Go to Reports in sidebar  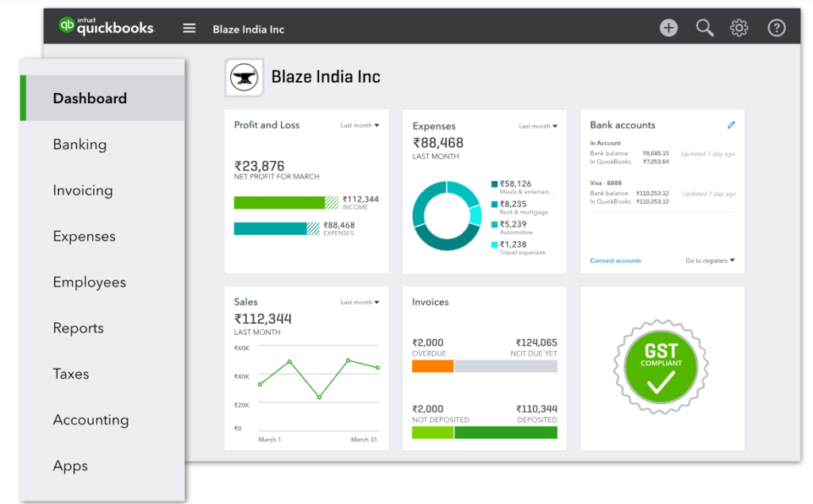tap(78, 328)
